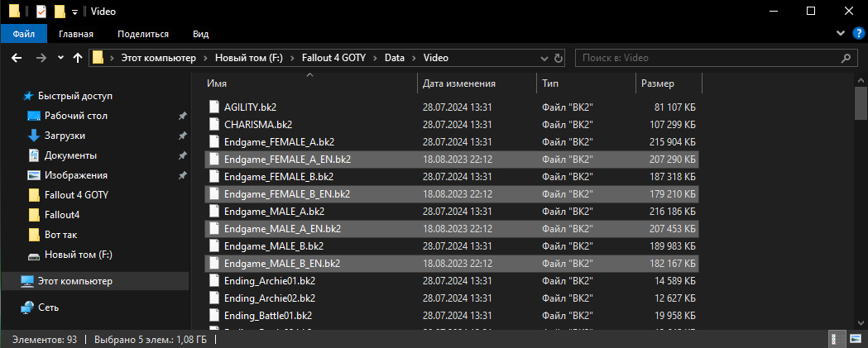Click the Back navigation arrow
Viewport: 868px width, 348px height.
(17, 58)
